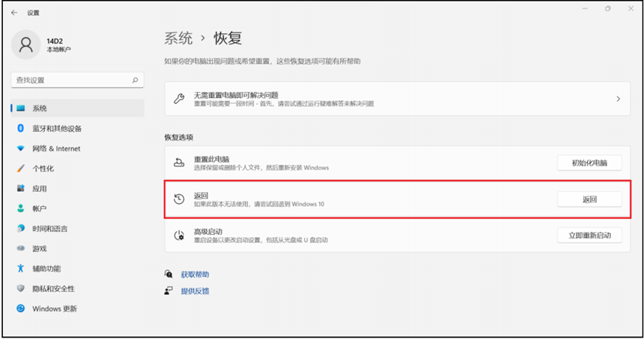Select the 系统 label in the sidebar
The image size is (644, 339).
coord(40,109)
